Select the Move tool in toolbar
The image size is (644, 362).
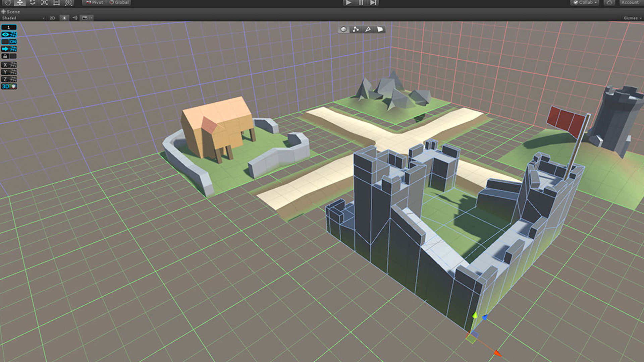click(20, 3)
